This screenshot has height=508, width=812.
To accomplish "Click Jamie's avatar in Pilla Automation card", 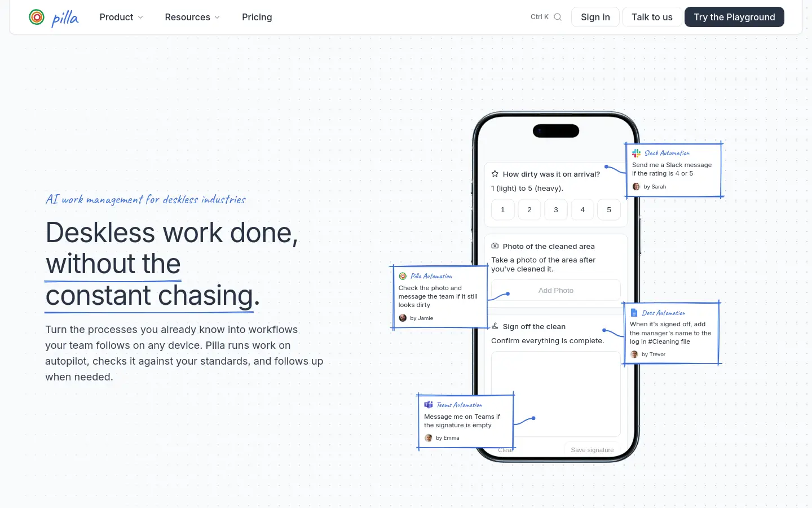I will (x=403, y=318).
